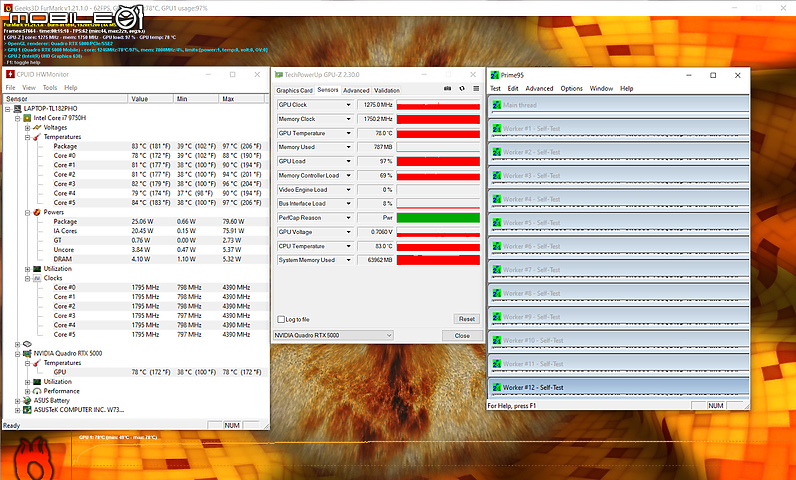The height and width of the screenshot is (480, 796).
Task: Open the GPU Clock sensor dropdown
Action: [x=348, y=105]
